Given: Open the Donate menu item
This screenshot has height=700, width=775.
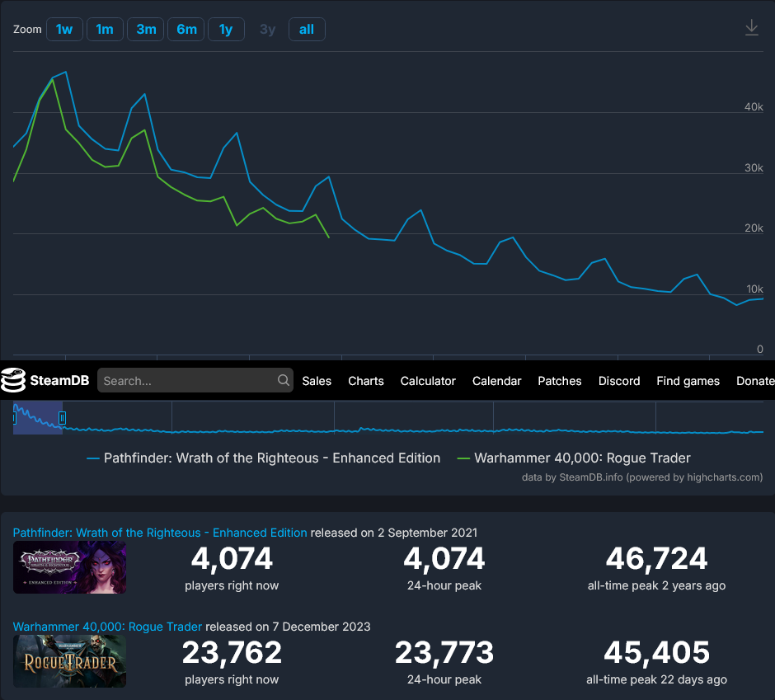Looking at the screenshot, I should click(x=755, y=381).
